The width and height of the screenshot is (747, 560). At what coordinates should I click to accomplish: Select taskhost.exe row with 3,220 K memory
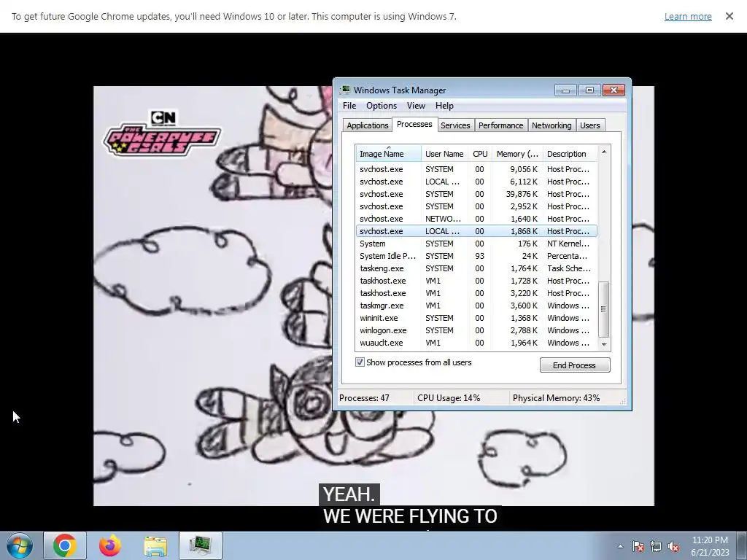click(476, 293)
